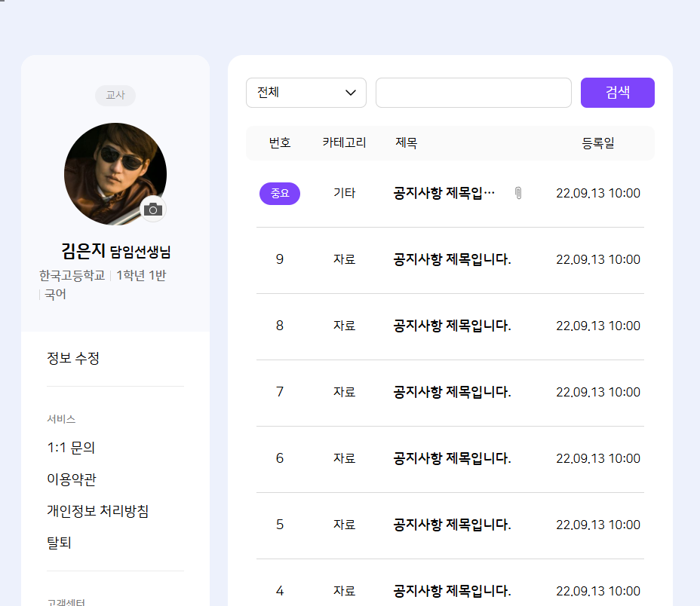Click the paperclip attachment icon
Image resolution: width=700 pixels, height=606 pixels.
(x=518, y=193)
